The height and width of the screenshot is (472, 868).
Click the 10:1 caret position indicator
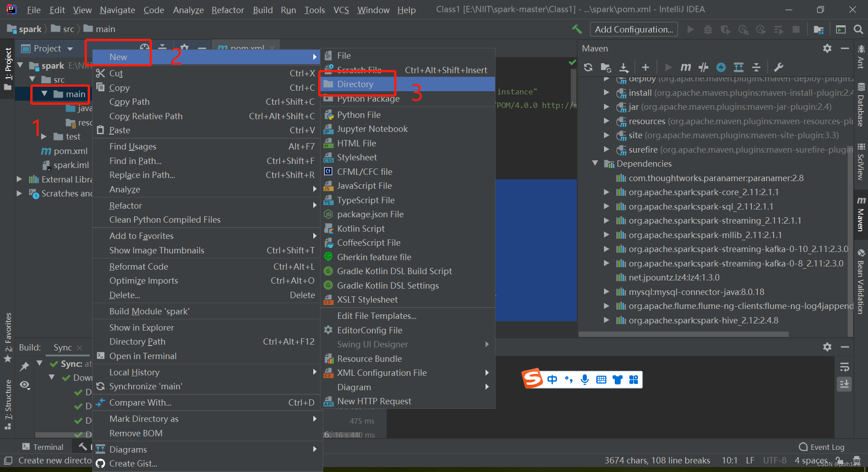tap(730, 461)
